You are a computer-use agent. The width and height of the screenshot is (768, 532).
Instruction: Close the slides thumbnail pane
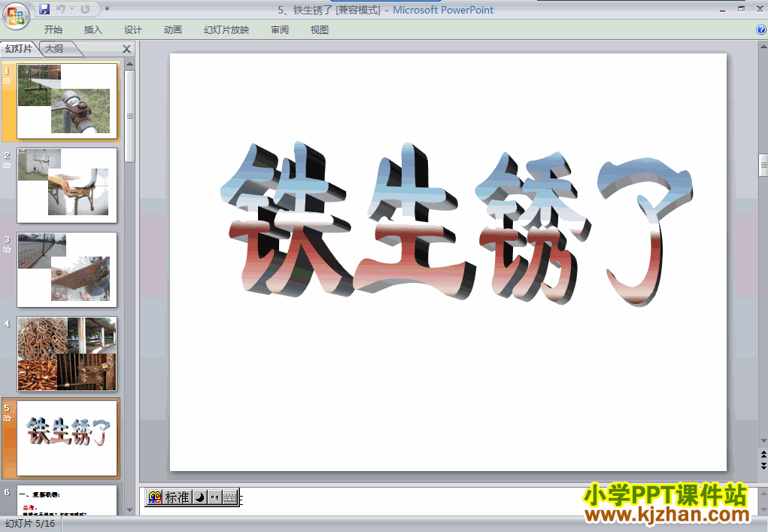click(x=126, y=49)
